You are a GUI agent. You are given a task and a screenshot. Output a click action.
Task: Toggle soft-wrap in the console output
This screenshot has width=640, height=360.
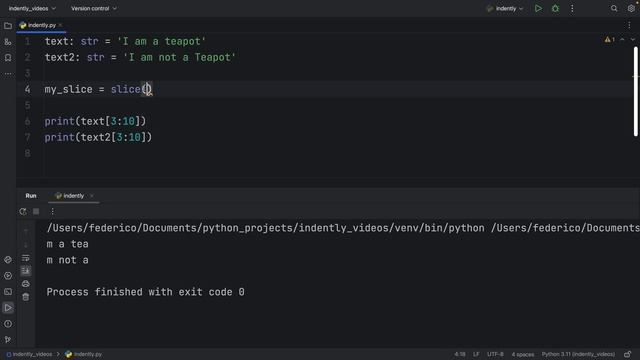25,258
